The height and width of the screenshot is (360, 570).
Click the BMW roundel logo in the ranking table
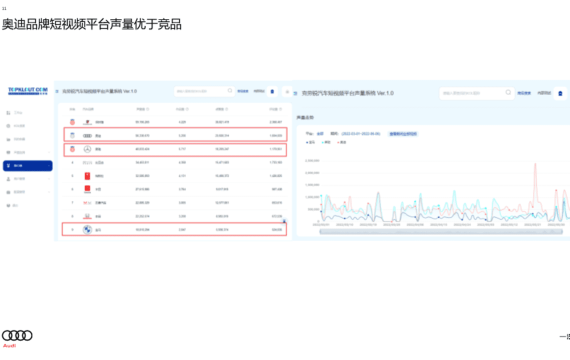click(87, 230)
